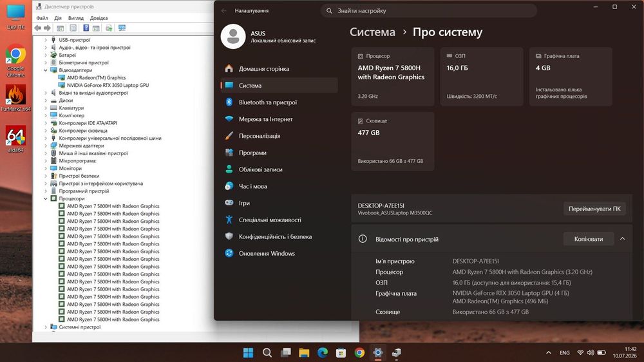The width and height of the screenshot is (644, 362).
Task: Open Облікові записи settings
Action: pos(279,169)
